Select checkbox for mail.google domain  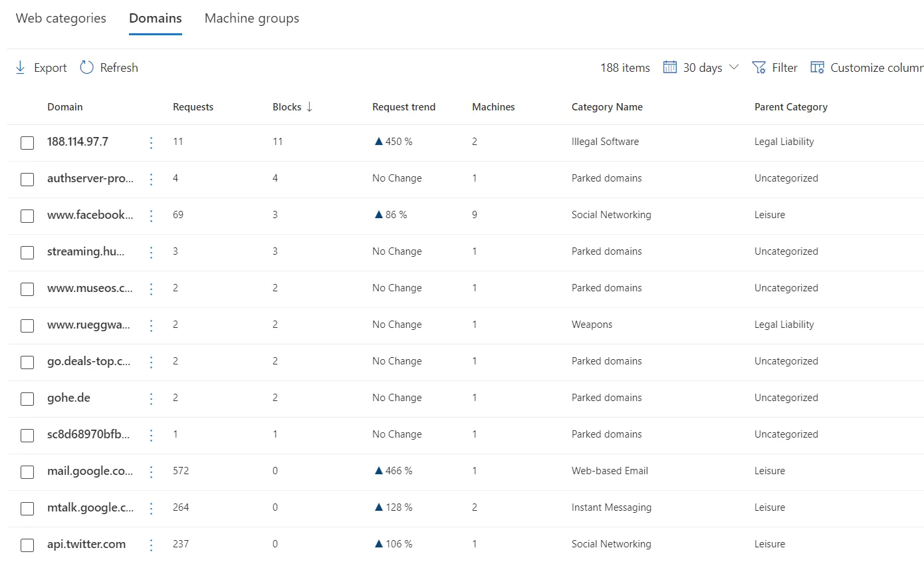point(27,472)
